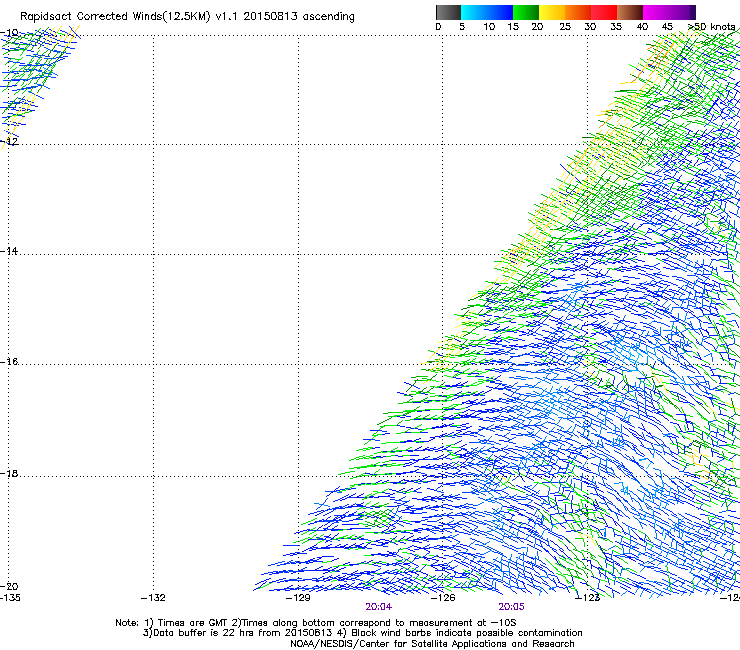
Task: Click the '25' label under the color scale
Action: click(565, 27)
